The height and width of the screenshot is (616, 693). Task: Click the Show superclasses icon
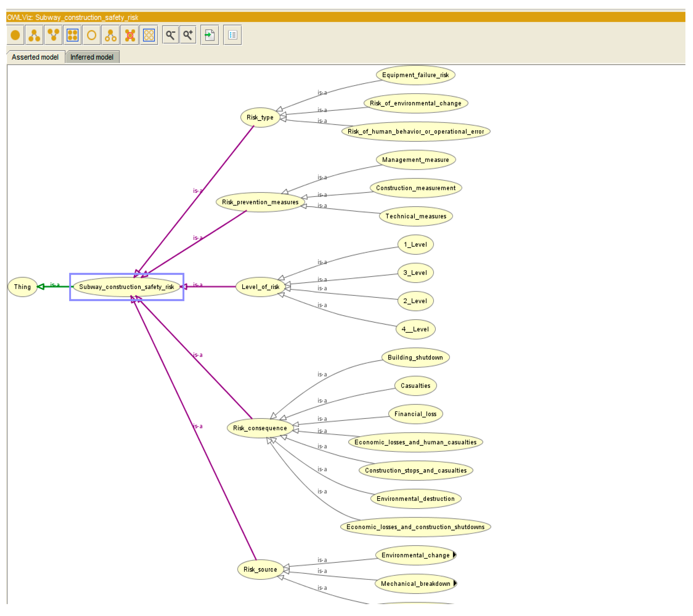53,35
